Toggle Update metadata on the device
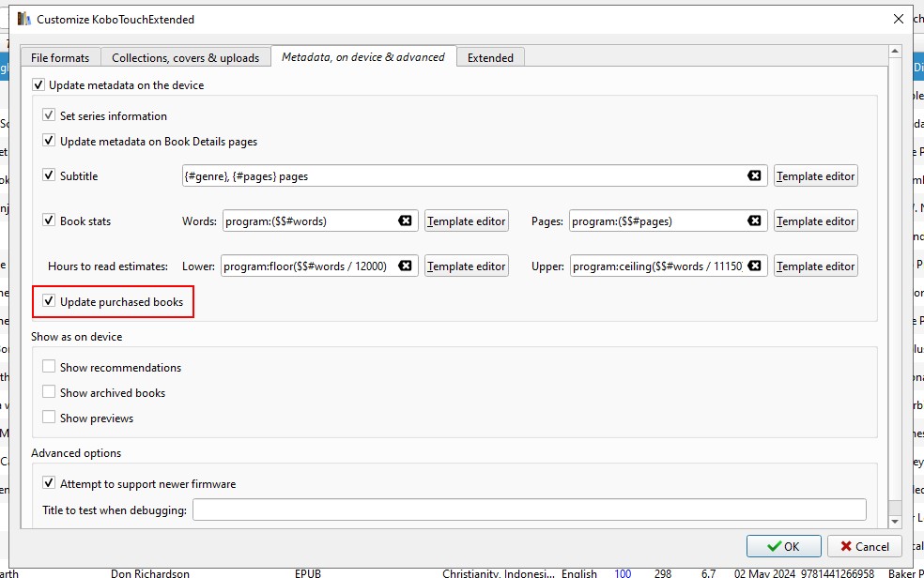Image resolution: width=924 pixels, height=578 pixels. pos(38,84)
